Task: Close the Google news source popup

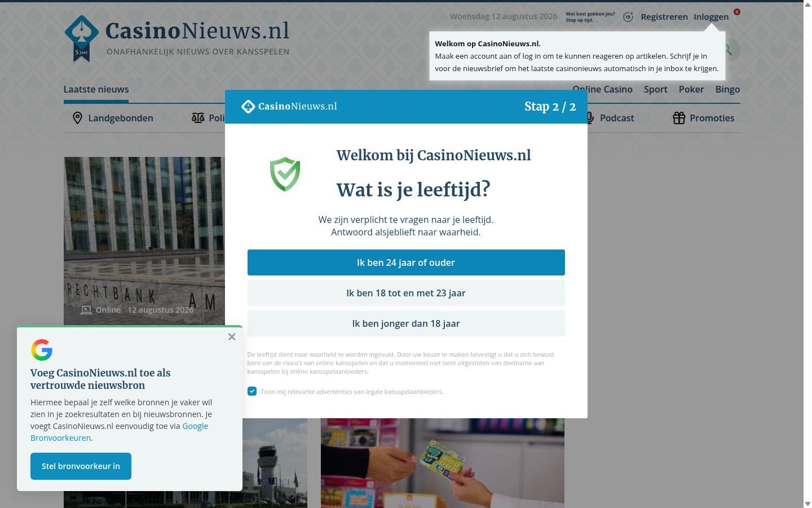Action: [x=232, y=337]
